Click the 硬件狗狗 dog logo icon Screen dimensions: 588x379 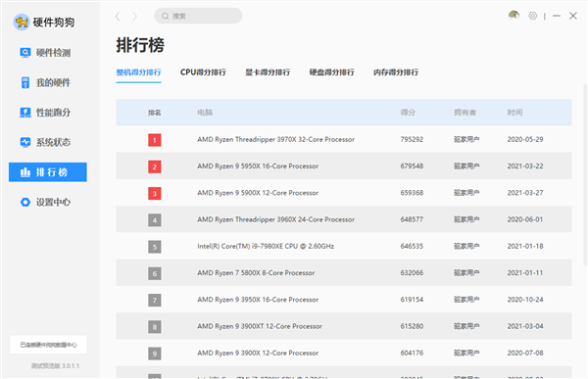coord(22,23)
